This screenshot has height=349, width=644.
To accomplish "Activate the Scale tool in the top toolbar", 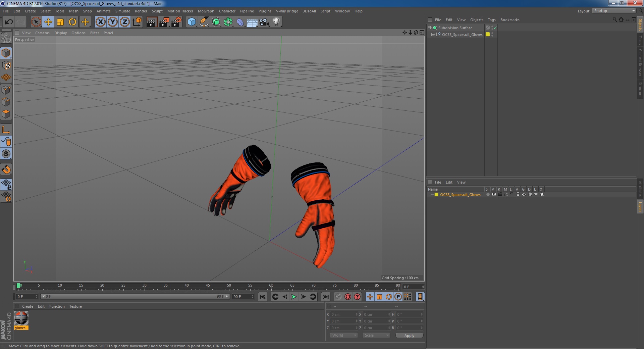I will (x=60, y=22).
